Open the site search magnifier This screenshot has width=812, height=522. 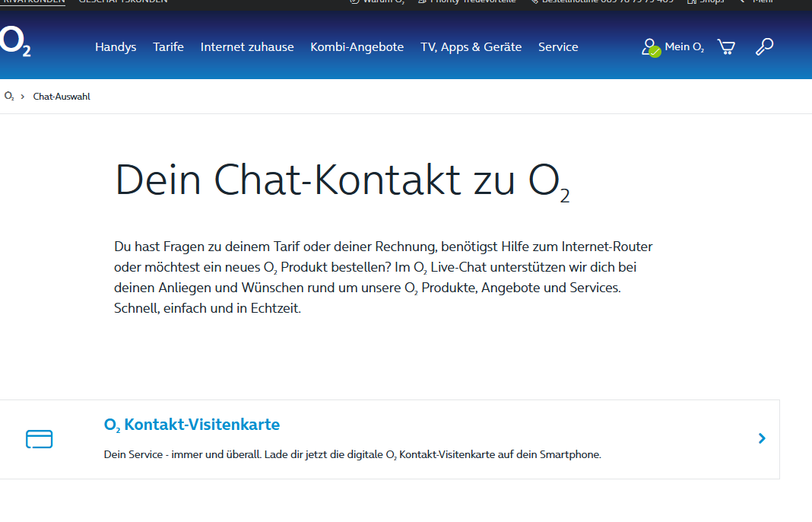pos(764,46)
